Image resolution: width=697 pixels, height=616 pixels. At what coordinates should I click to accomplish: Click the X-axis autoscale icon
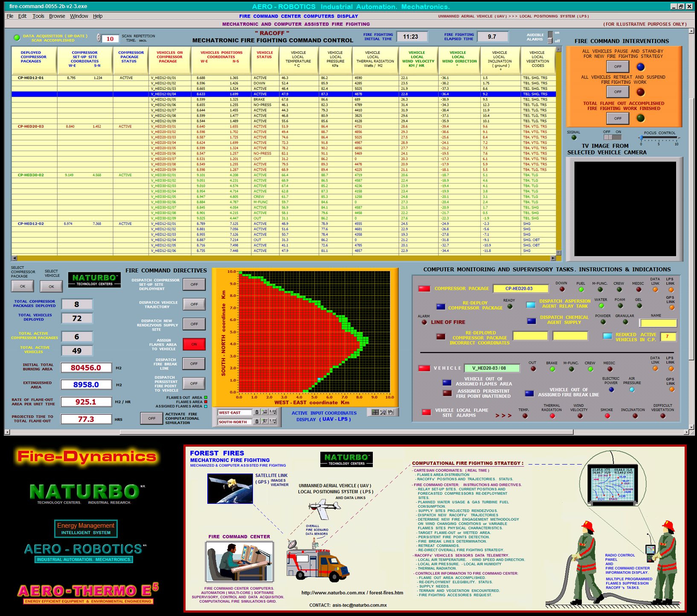pos(265,412)
